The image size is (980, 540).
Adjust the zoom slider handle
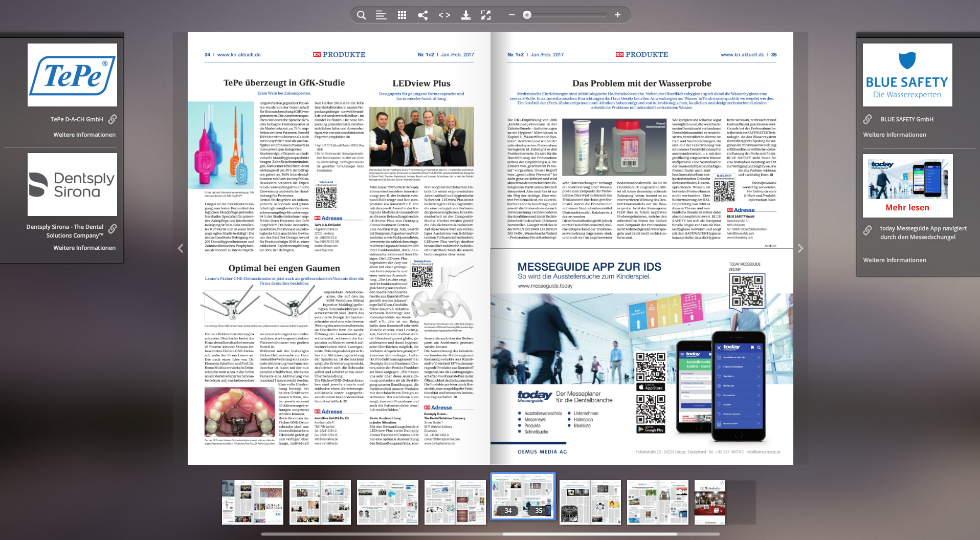tap(527, 15)
